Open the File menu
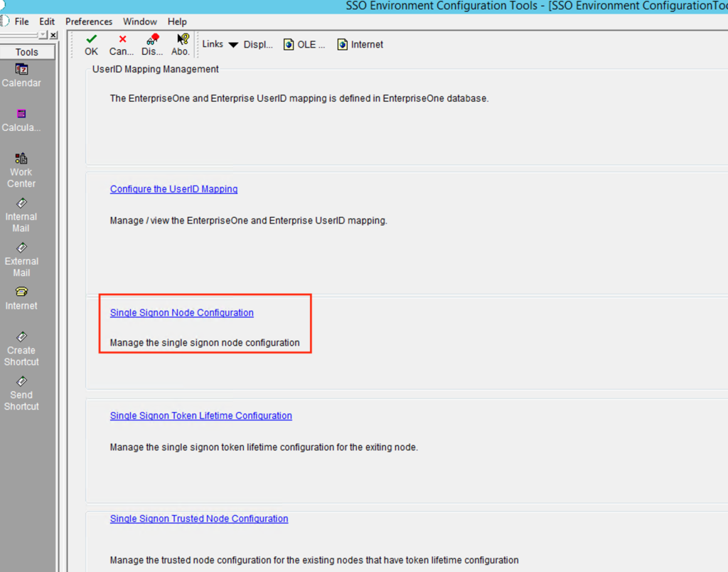The width and height of the screenshot is (728, 572). pyautogui.click(x=21, y=21)
